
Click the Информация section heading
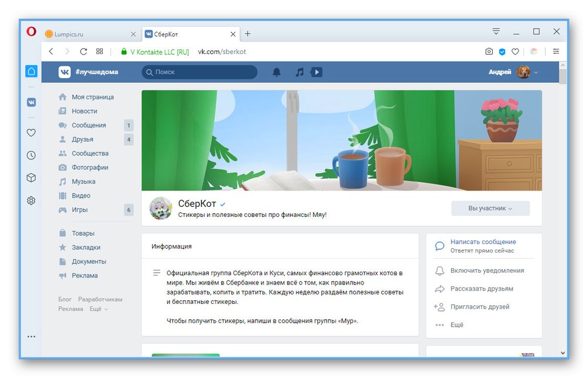click(x=171, y=246)
